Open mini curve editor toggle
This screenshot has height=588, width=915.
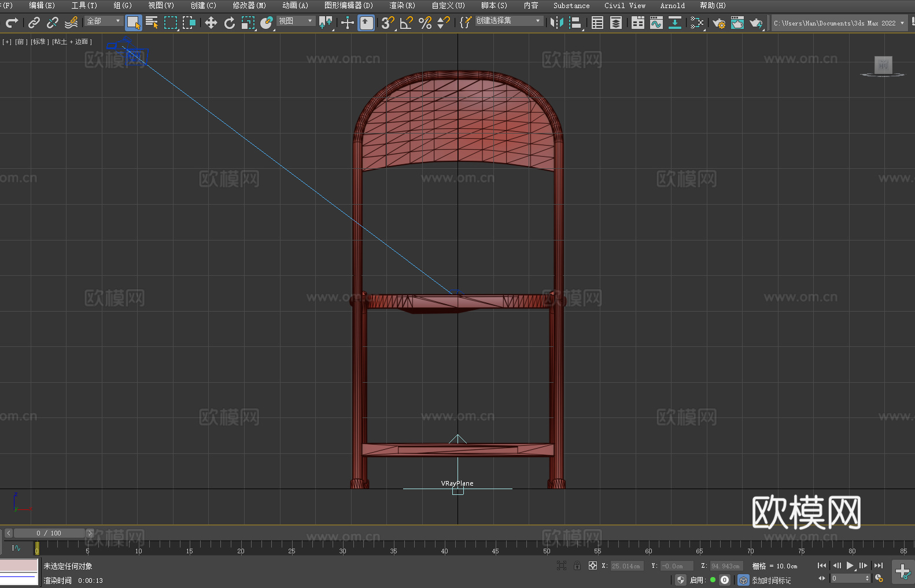[16, 548]
